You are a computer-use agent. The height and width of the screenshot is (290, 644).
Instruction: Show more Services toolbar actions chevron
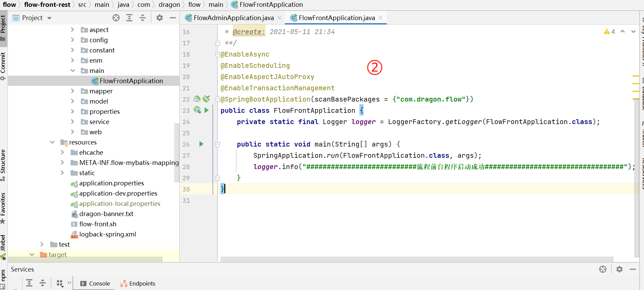(69, 283)
